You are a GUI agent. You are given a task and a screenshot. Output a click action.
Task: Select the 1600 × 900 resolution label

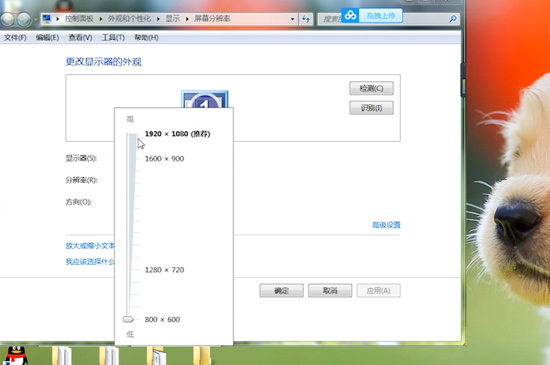coord(165,159)
